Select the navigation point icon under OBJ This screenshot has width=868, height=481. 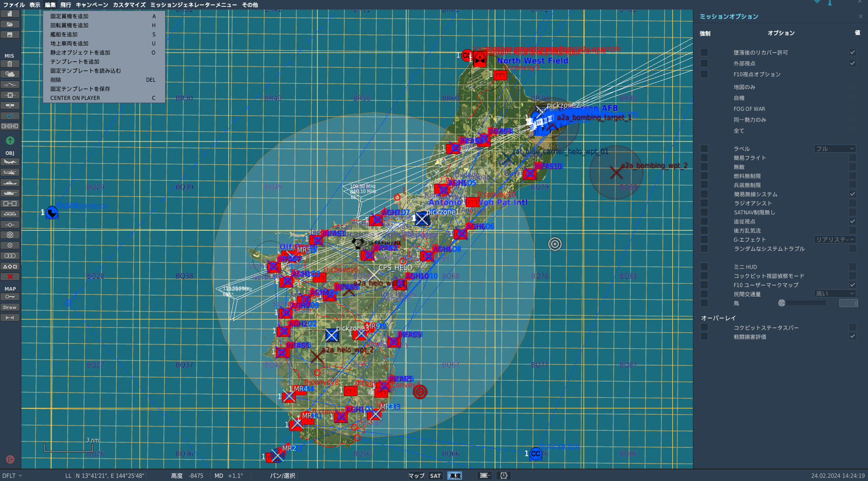click(10, 224)
